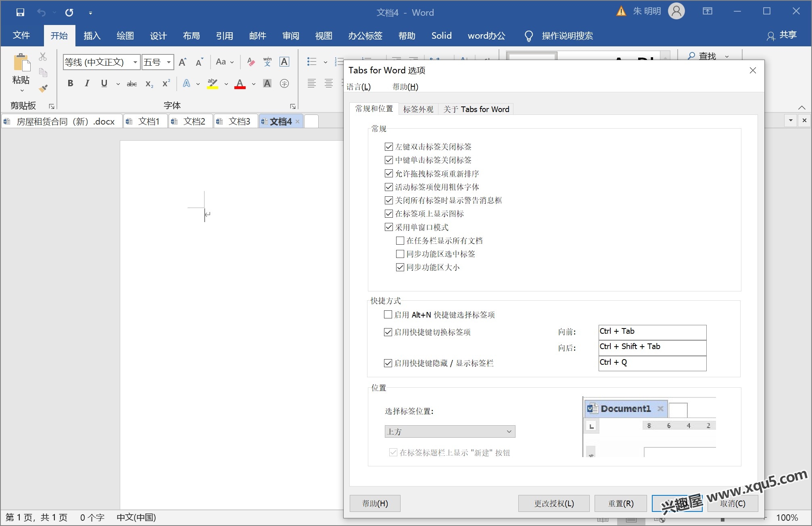Image resolution: width=812 pixels, height=526 pixels.
Task: Click the Character Border icon
Action: [284, 62]
